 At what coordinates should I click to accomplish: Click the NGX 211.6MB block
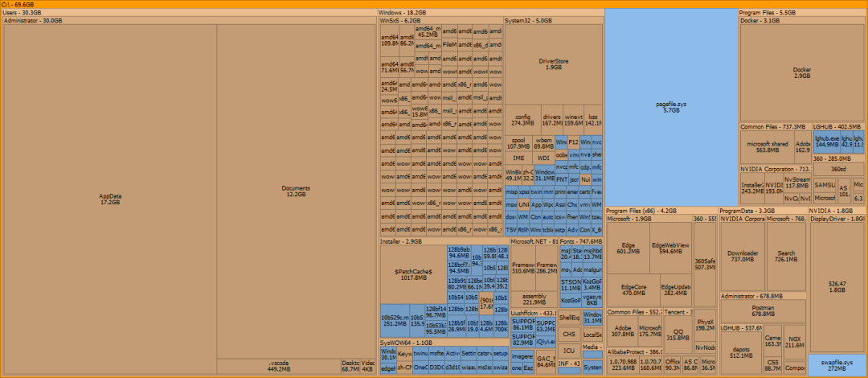794,343
